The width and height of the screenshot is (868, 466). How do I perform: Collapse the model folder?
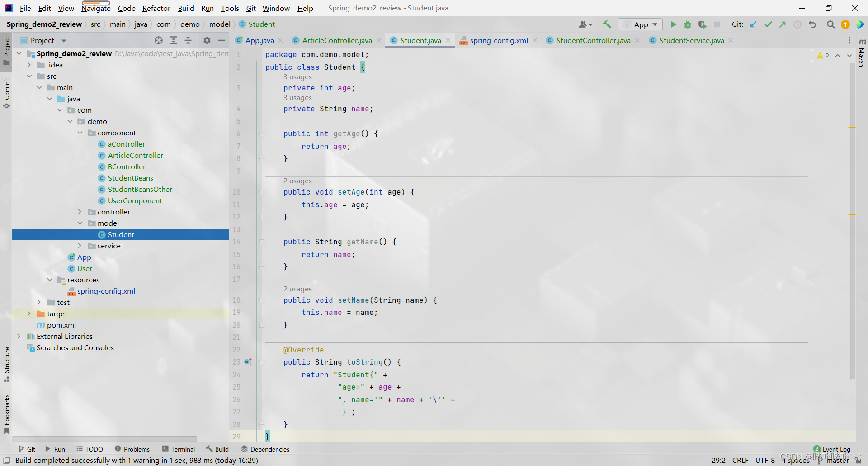click(80, 223)
